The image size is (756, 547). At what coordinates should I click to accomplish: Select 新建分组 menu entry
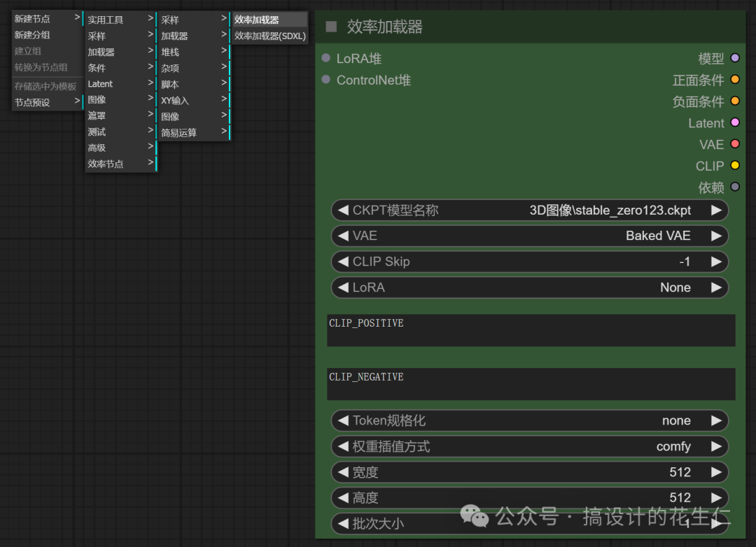click(x=48, y=35)
